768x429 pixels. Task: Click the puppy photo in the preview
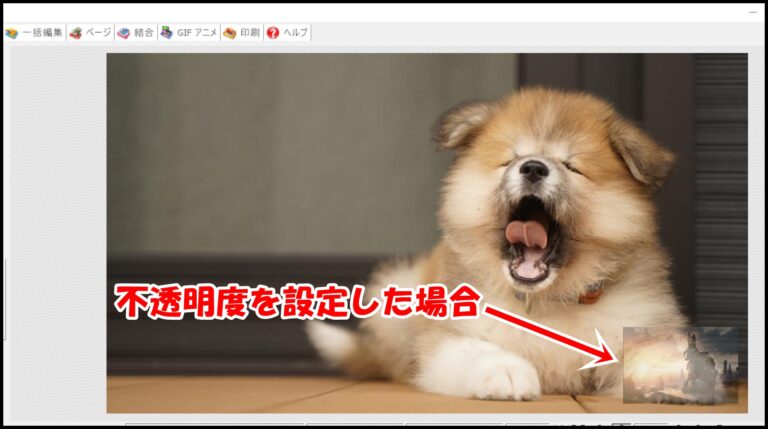(x=427, y=233)
